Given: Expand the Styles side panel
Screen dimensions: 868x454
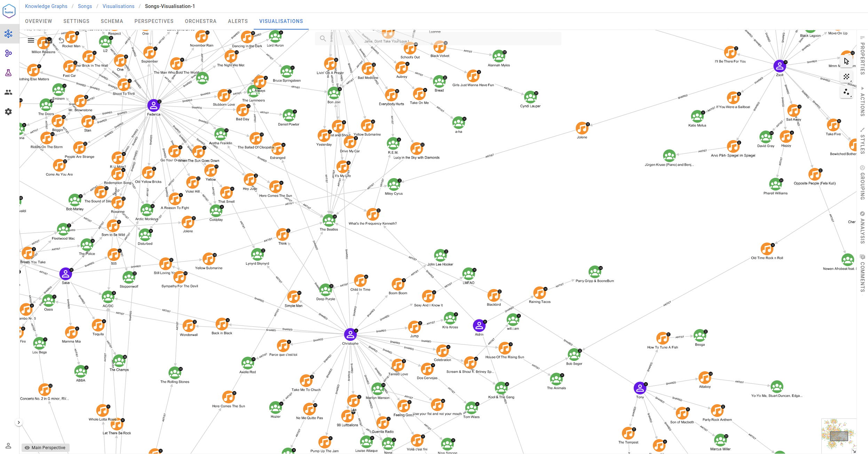Looking at the screenshot, I should point(862,141).
